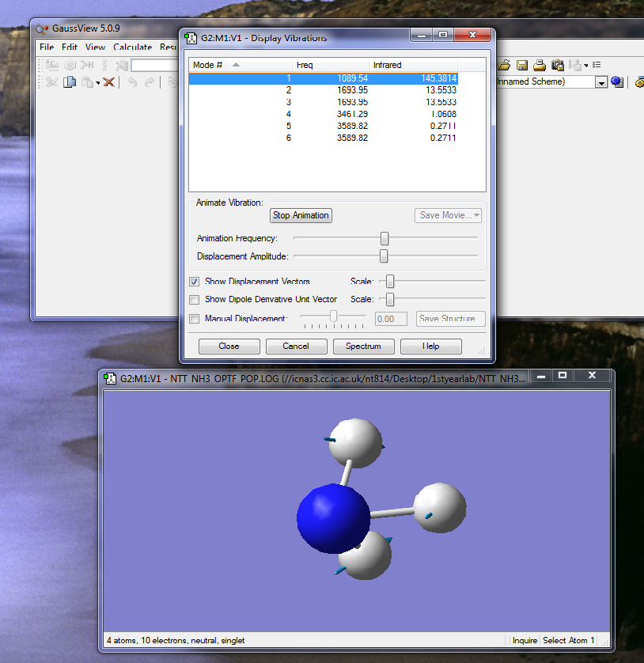Click the Save Image camera icon
The image size is (644, 663).
coord(558,65)
